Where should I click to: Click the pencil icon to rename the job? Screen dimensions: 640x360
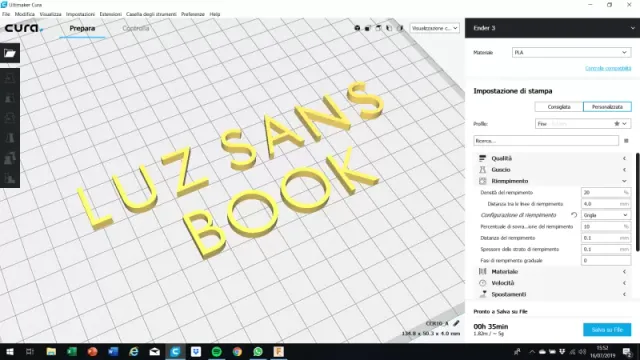(x=456, y=323)
